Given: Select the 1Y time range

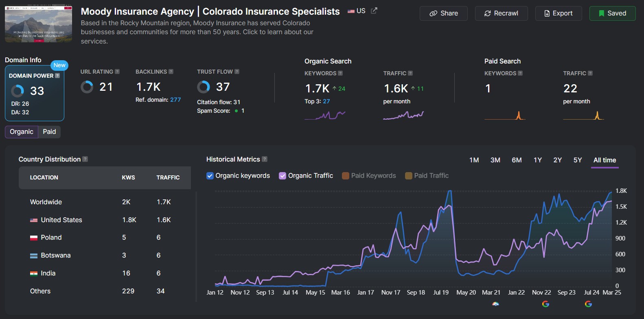Looking at the screenshot, I should tap(538, 160).
